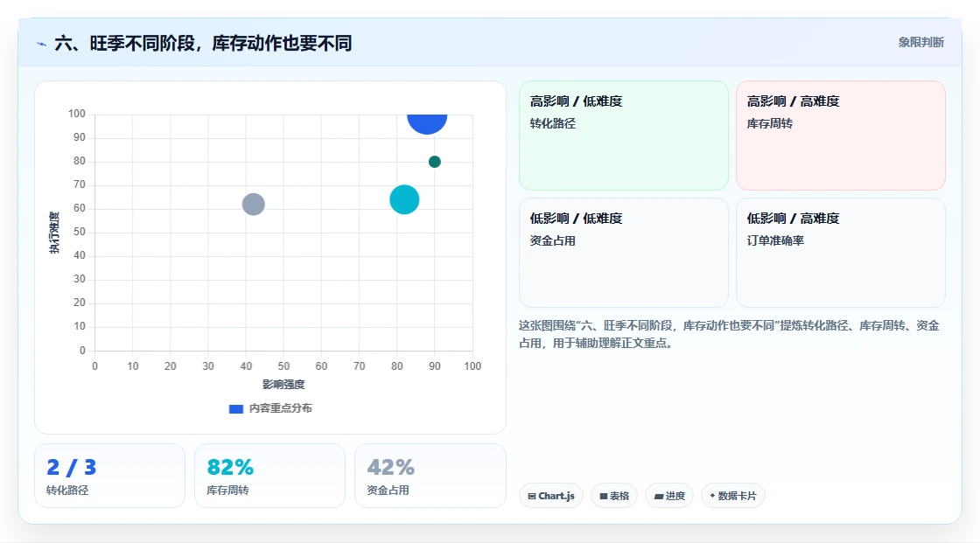Screen dimensions: 980x543
Task: Click the 执行难度 y-axis title
Action: [x=54, y=233]
